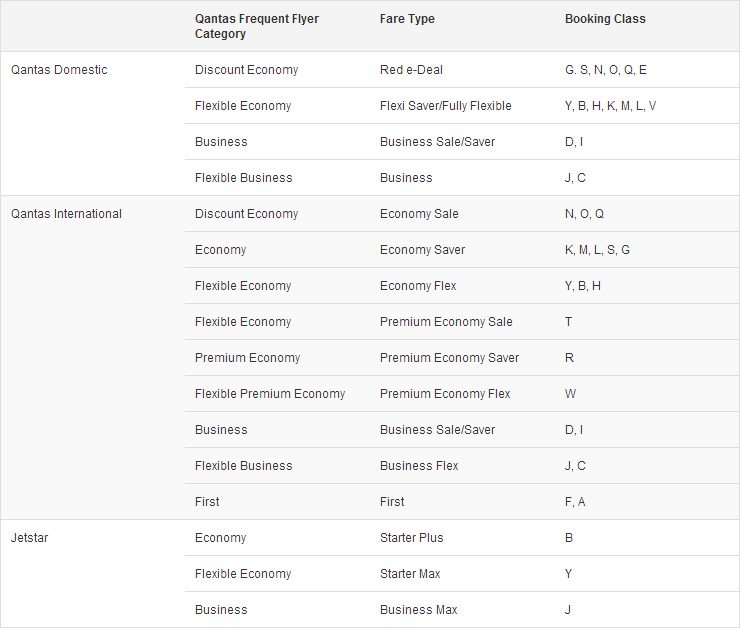
Task: Click Premium Economy Sale fare type
Action: tap(446, 322)
